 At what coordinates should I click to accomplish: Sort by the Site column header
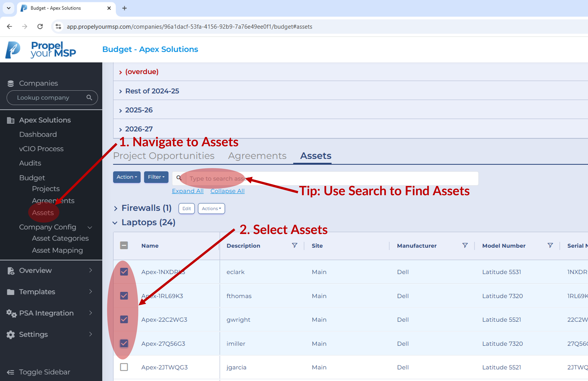click(317, 246)
